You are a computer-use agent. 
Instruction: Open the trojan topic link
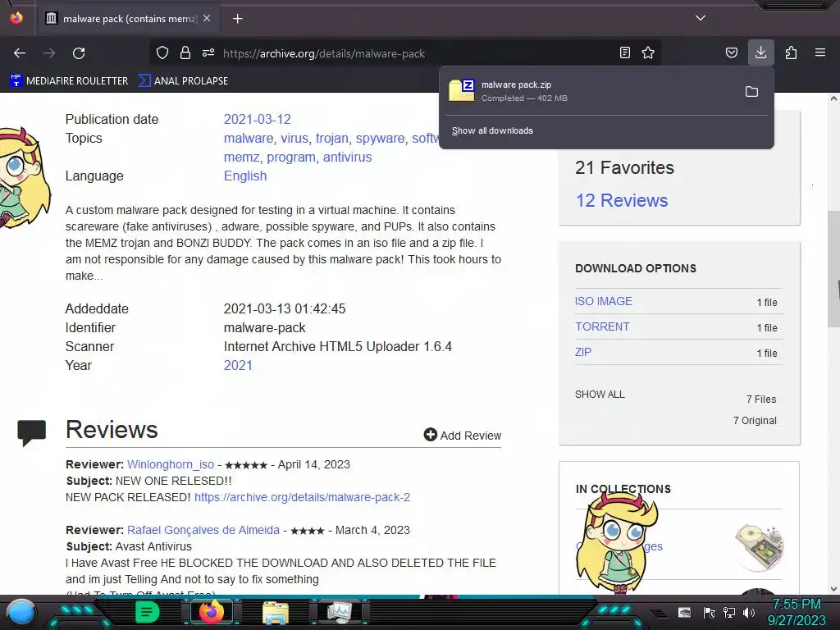tap(332, 138)
